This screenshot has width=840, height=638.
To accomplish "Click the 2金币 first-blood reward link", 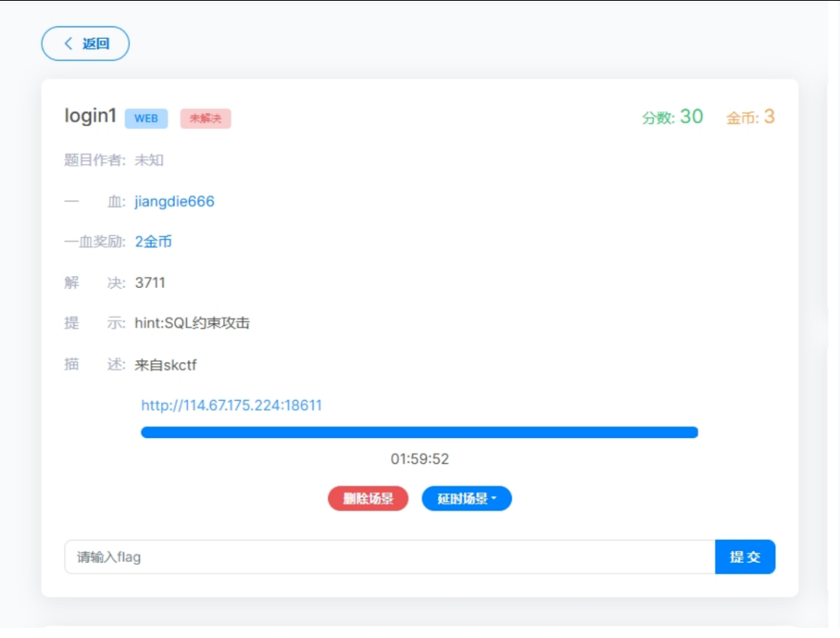I will coord(153,242).
